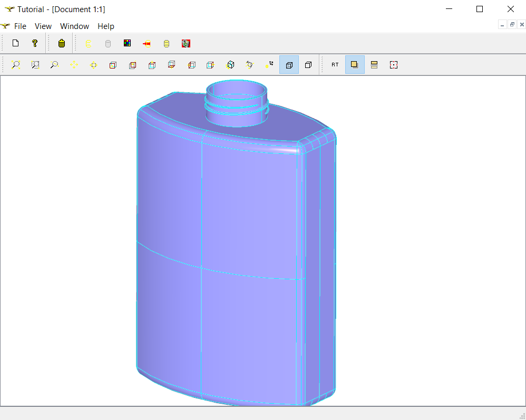
Task: Select the view reset tool
Action: pos(269,65)
